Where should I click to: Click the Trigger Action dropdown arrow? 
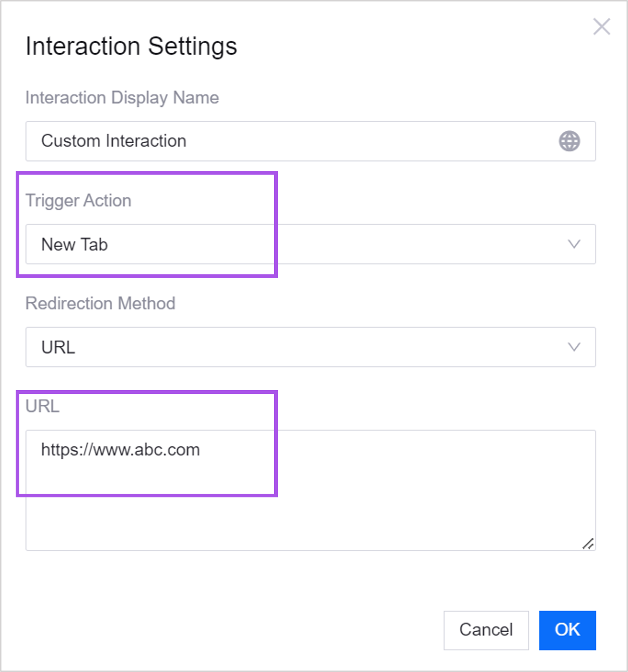point(574,244)
